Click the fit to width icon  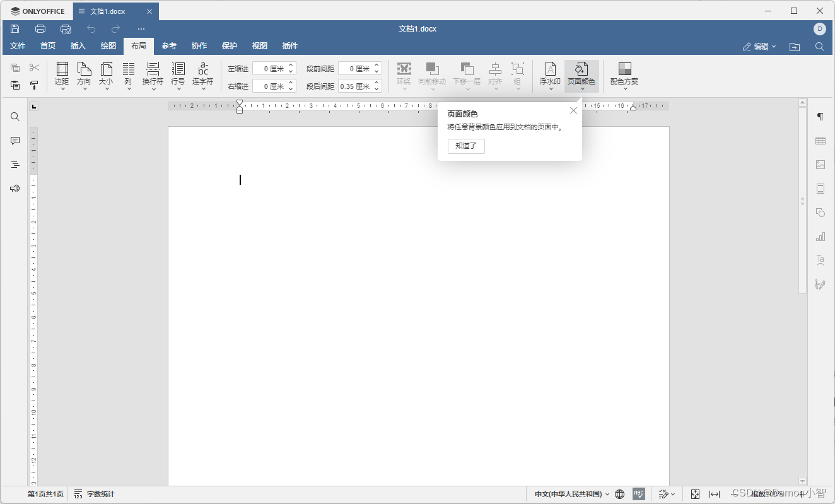[715, 494]
